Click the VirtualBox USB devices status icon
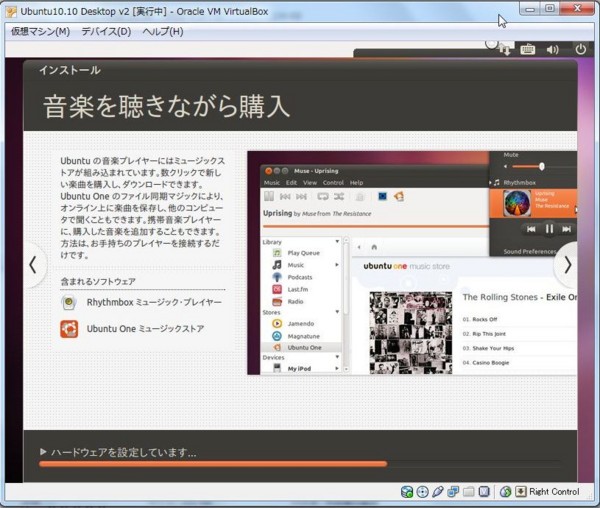This screenshot has width=600, height=508. coord(438,492)
